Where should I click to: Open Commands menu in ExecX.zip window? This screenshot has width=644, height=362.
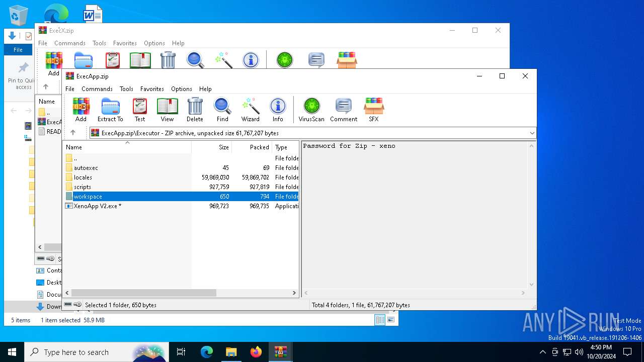coord(70,43)
